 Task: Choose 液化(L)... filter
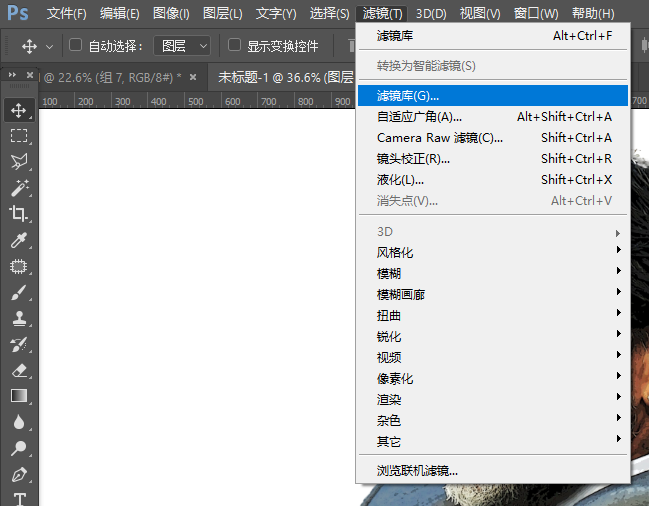pos(493,180)
